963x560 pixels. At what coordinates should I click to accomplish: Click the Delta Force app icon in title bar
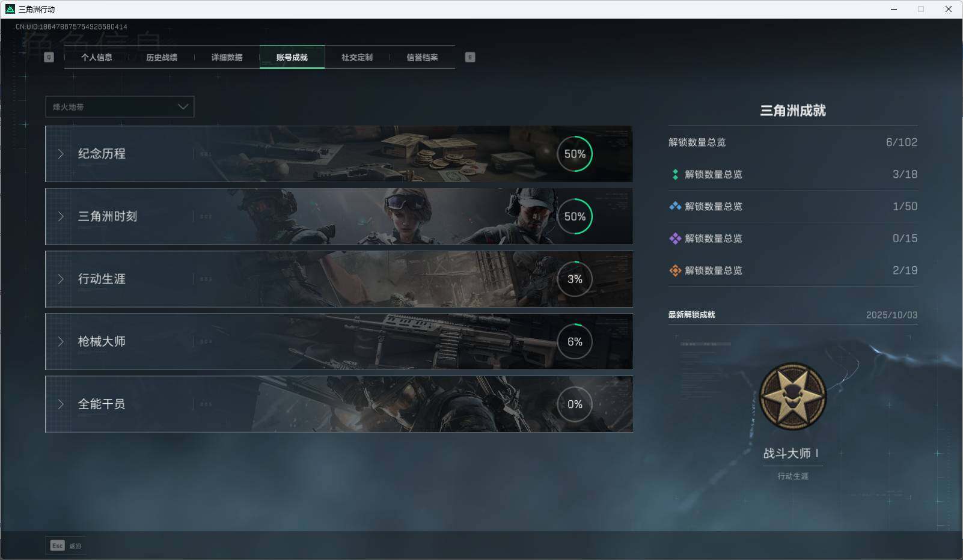[x=10, y=9]
